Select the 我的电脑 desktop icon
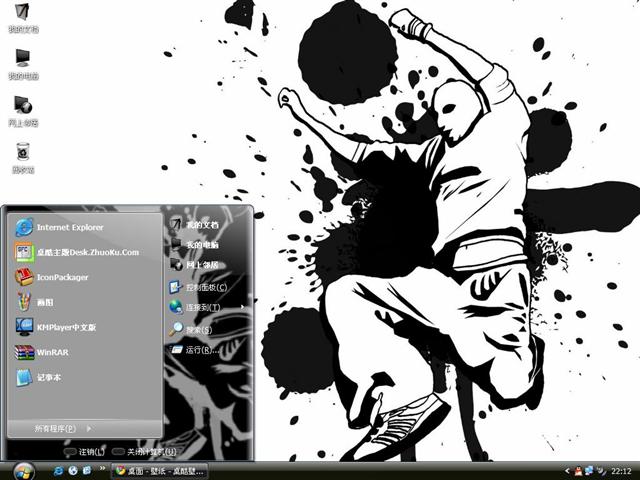Image resolution: width=640 pixels, height=480 pixels. (x=23, y=64)
